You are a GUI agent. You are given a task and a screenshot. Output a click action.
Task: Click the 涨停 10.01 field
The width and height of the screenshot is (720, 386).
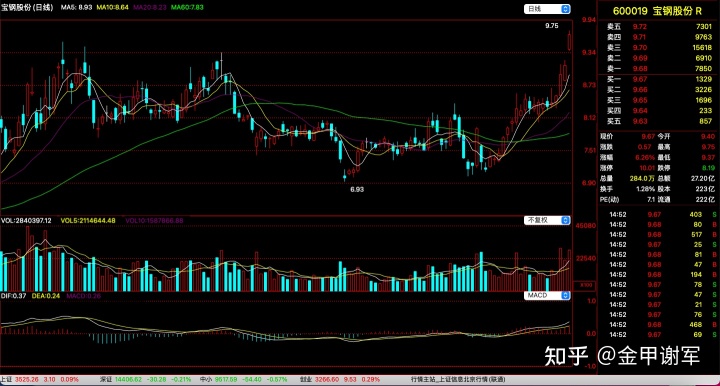coord(627,168)
